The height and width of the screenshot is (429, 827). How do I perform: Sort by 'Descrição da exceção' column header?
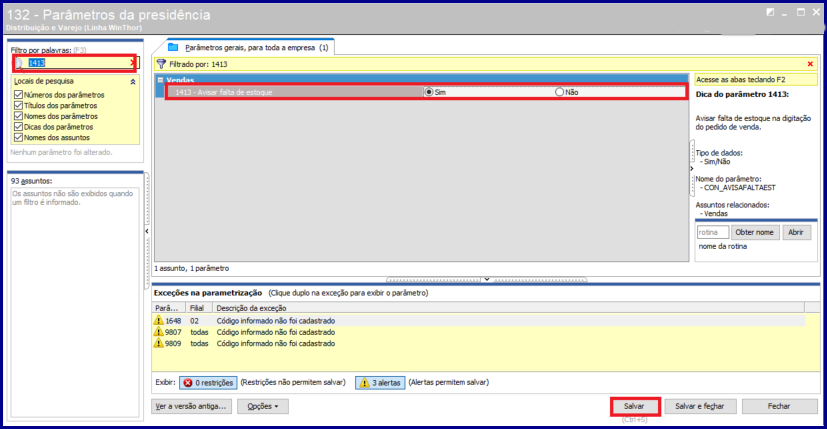508,308
